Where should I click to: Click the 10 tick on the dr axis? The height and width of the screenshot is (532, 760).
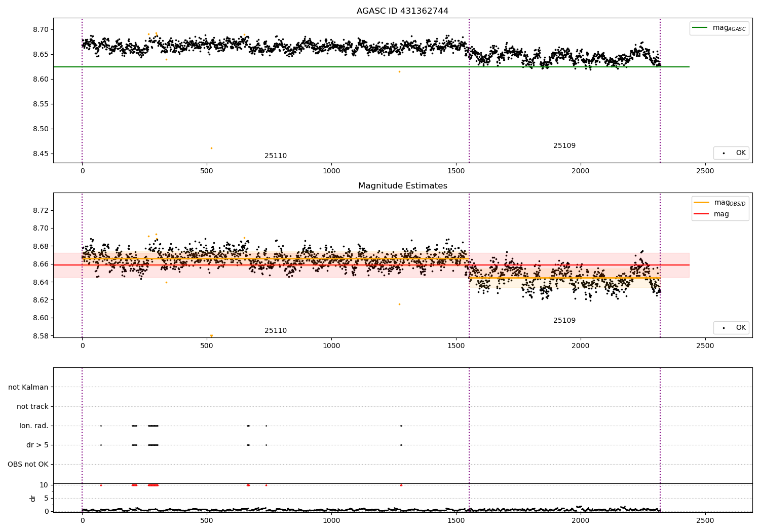pos(45,485)
